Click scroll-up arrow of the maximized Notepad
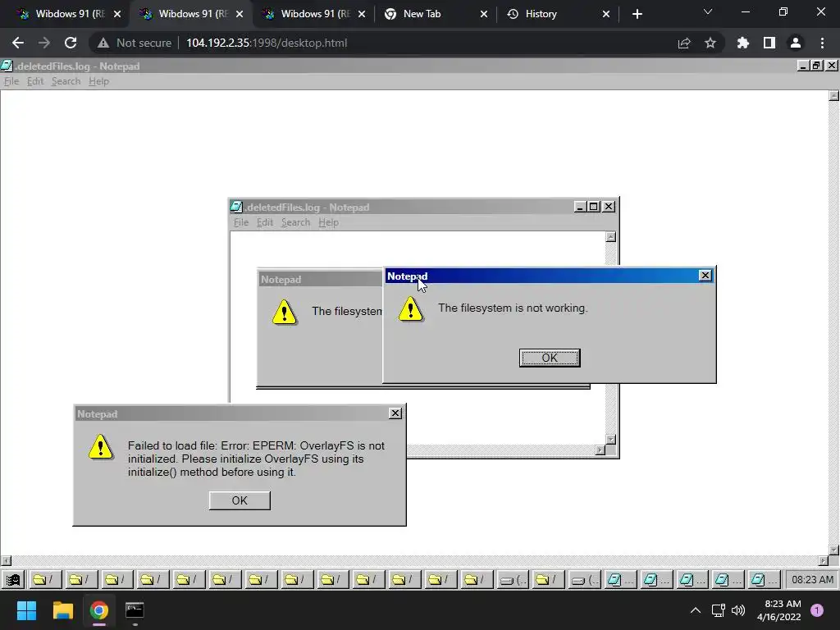The height and width of the screenshot is (630, 840). pos(833,96)
